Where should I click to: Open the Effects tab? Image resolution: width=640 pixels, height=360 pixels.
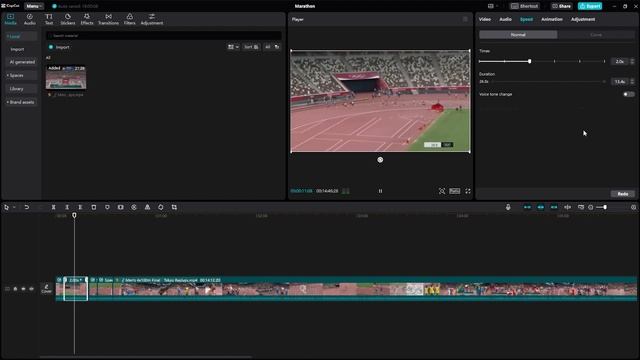coord(87,19)
